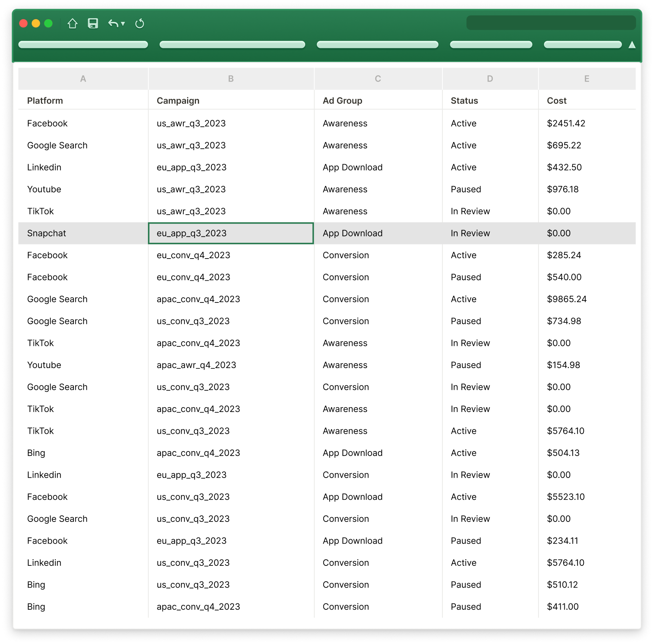Click the redo/refresh icon

coord(140,23)
